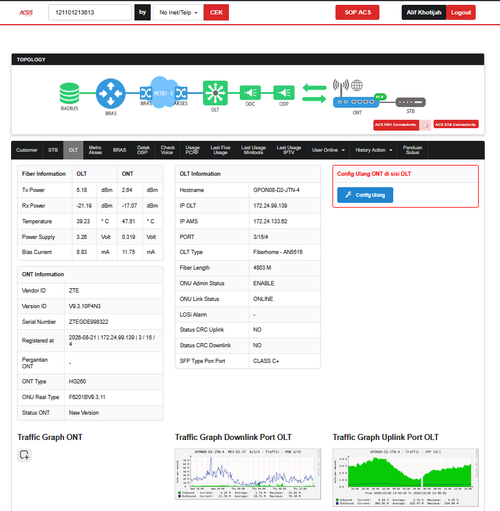The image size is (500, 511).
Task: Click the ACS ONT Connectivity button
Action: tap(396, 125)
